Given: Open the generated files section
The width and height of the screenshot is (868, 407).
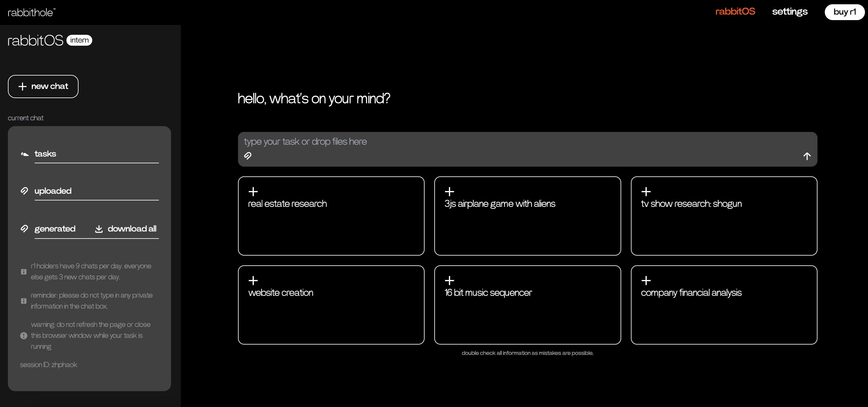Looking at the screenshot, I should tap(55, 228).
